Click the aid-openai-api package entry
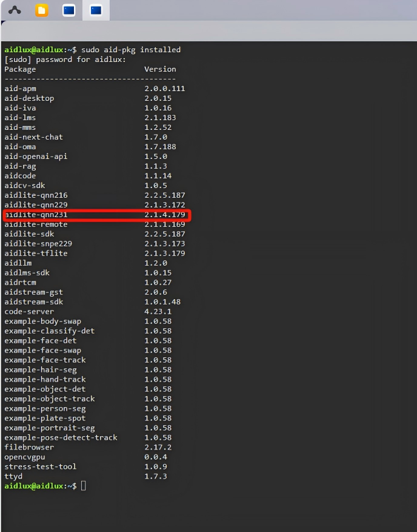Image resolution: width=417 pixels, height=532 pixels. pos(36,157)
